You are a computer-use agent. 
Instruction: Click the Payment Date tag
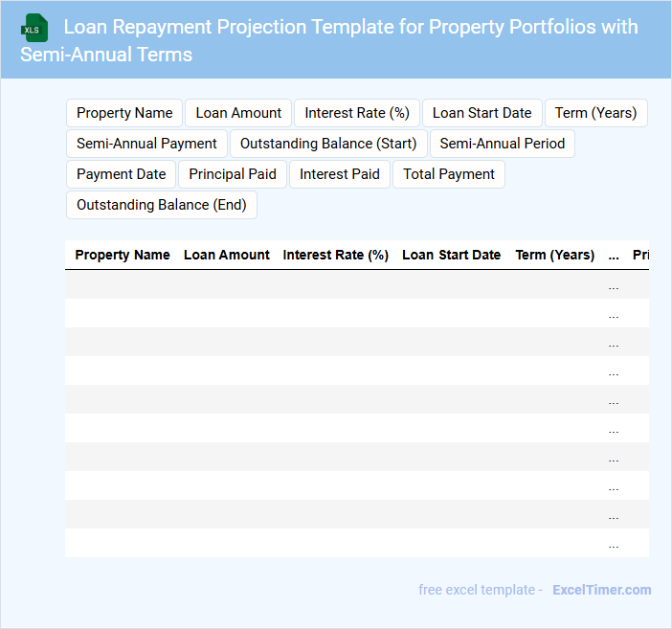[121, 174]
